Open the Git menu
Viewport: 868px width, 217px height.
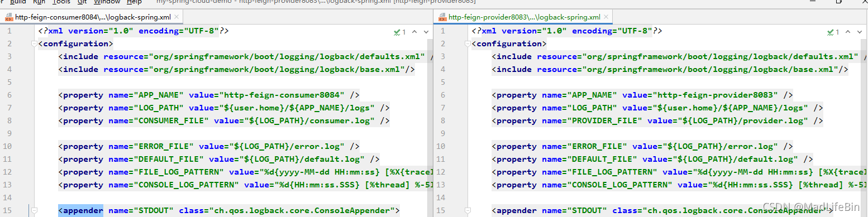(x=82, y=2)
